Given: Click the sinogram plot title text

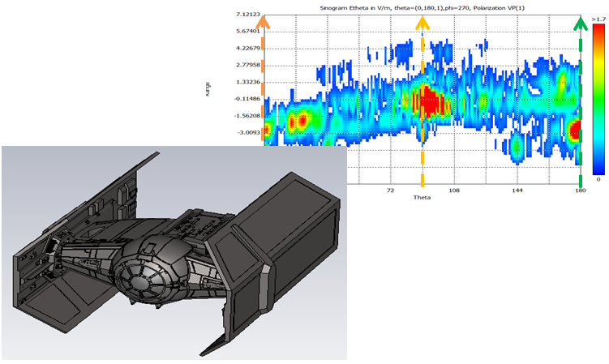Looking at the screenshot, I should coord(422,8).
